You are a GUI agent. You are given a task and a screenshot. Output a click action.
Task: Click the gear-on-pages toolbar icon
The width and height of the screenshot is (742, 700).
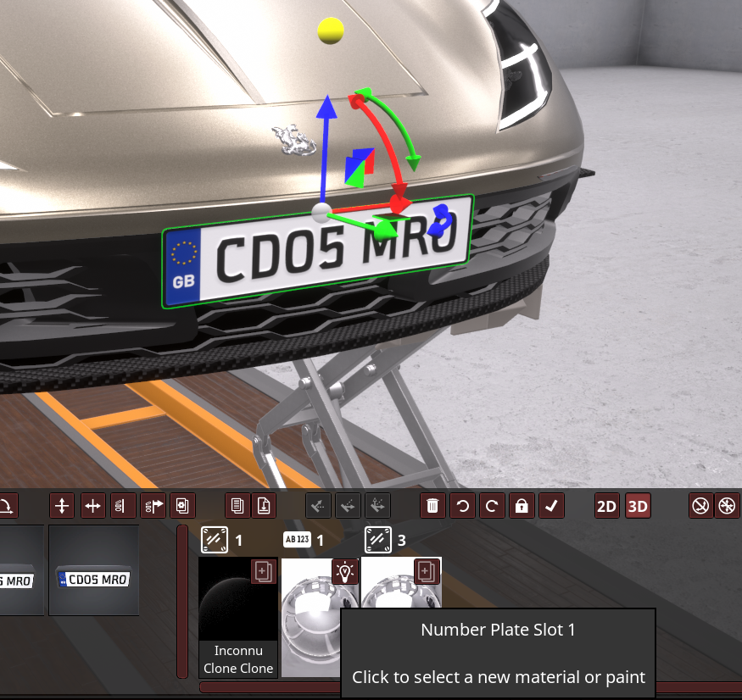[x=182, y=506]
